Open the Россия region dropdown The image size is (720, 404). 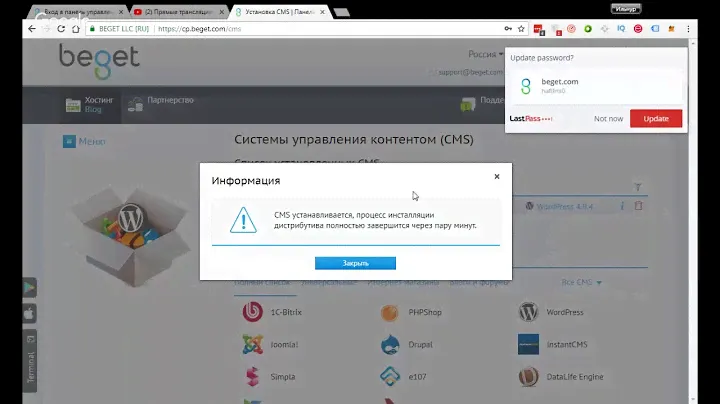point(487,55)
